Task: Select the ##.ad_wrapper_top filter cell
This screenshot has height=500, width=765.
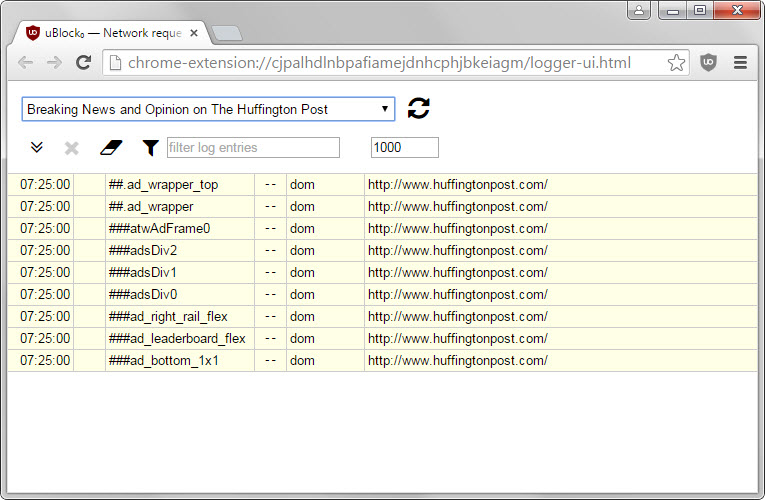Action: coord(180,184)
